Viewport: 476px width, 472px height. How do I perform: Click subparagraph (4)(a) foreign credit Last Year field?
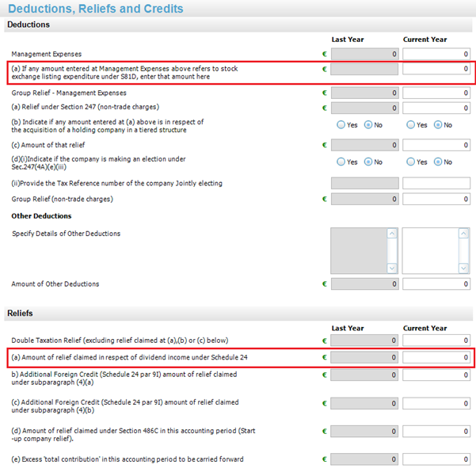point(364,375)
